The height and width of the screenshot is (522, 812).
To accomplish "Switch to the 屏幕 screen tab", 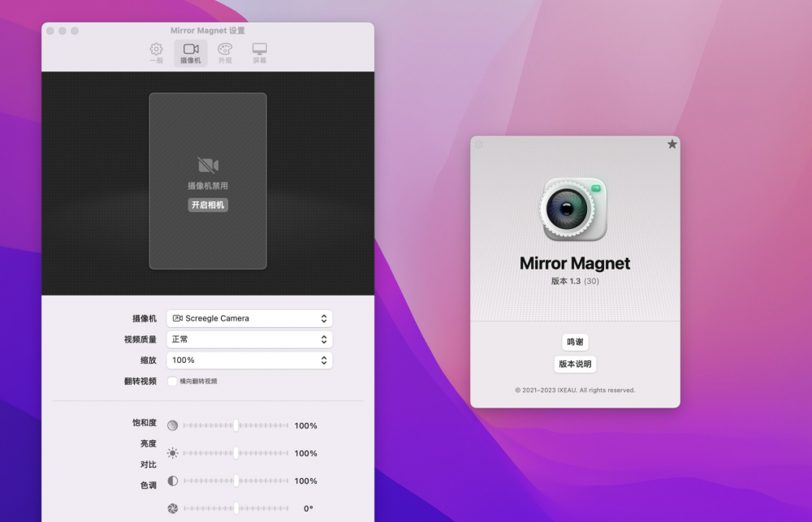I will [260, 54].
